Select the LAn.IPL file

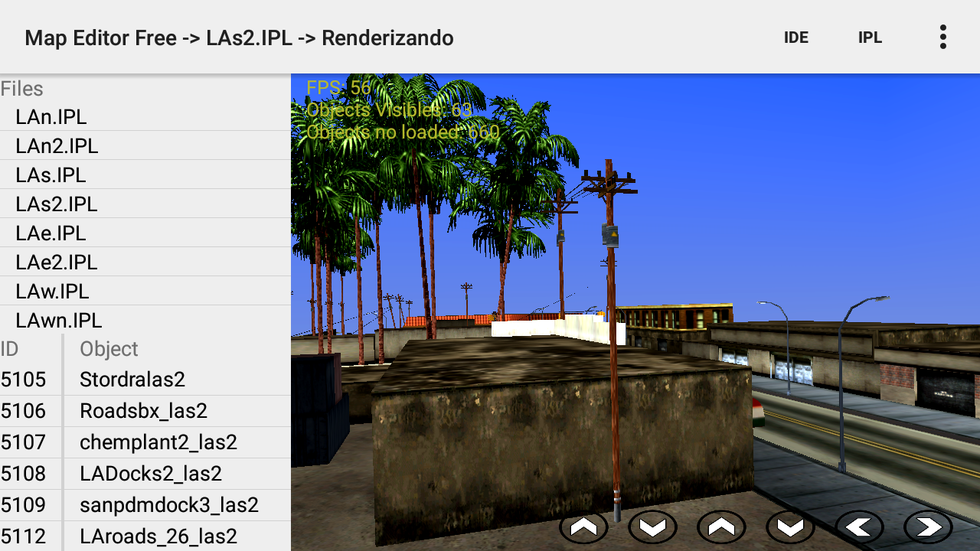145,117
